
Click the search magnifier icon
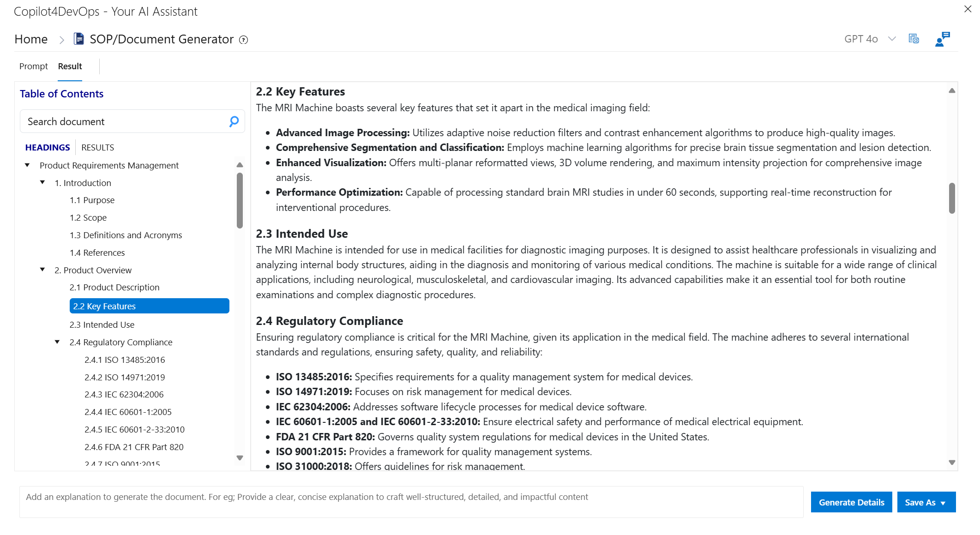[234, 121]
